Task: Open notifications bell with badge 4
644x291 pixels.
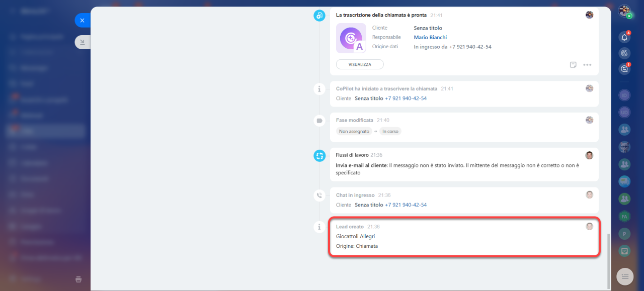Action: click(x=624, y=37)
